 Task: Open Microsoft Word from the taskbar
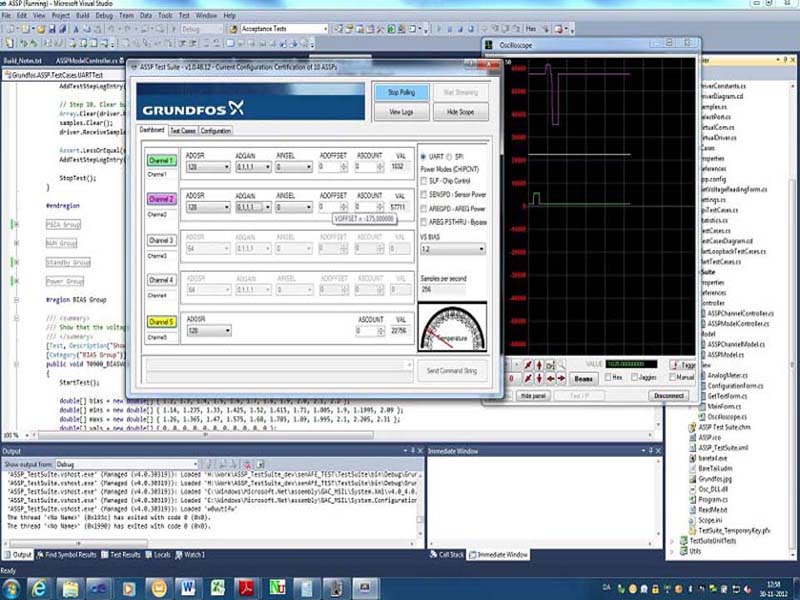pyautogui.click(x=188, y=588)
